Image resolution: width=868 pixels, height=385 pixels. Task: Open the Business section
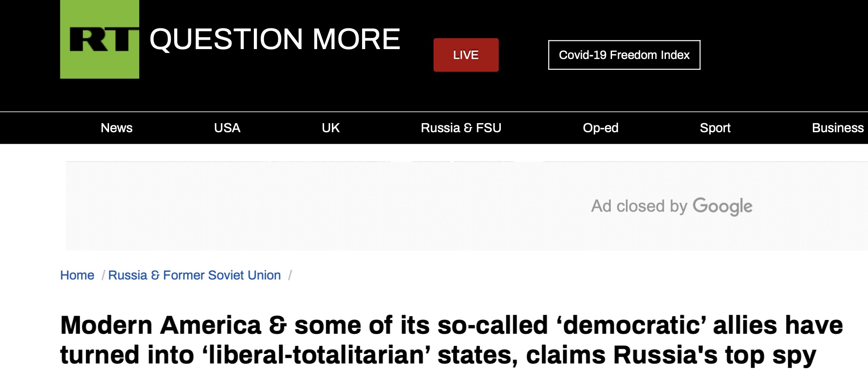pyautogui.click(x=838, y=128)
